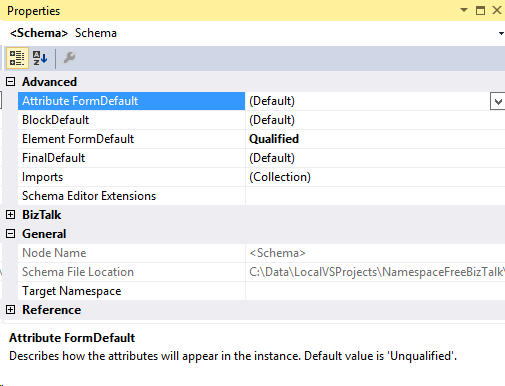Select the FinalDefault property
This screenshot has width=505, height=386.
pos(131,158)
